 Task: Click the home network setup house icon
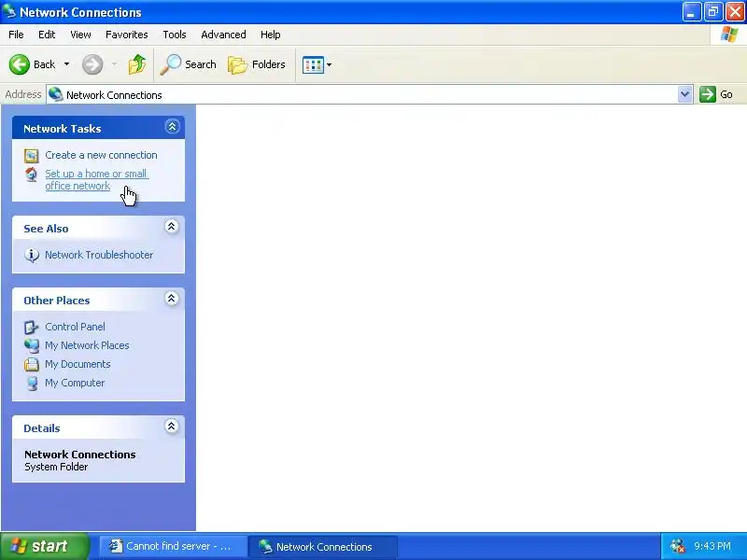[32, 175]
